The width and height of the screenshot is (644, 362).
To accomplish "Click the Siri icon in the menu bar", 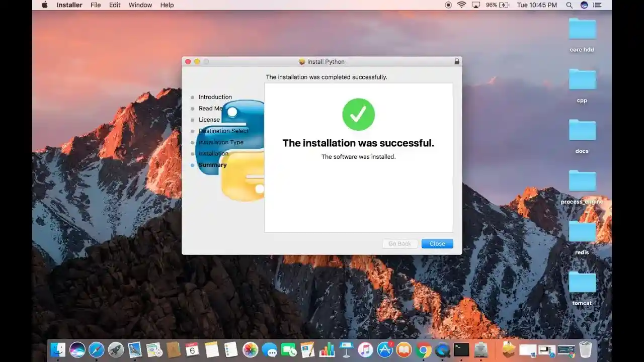I will (584, 5).
